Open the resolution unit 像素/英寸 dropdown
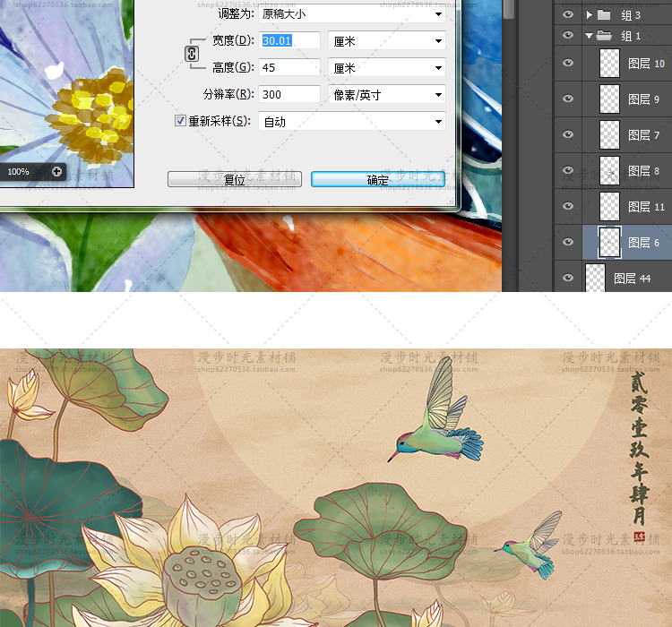The image size is (672, 627). (387, 94)
